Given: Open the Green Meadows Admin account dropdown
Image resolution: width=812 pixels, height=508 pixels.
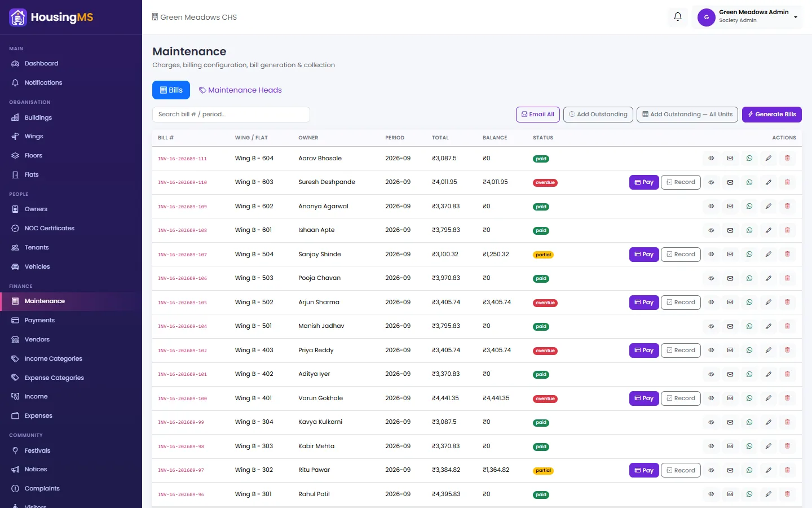Looking at the screenshot, I should coord(747,17).
